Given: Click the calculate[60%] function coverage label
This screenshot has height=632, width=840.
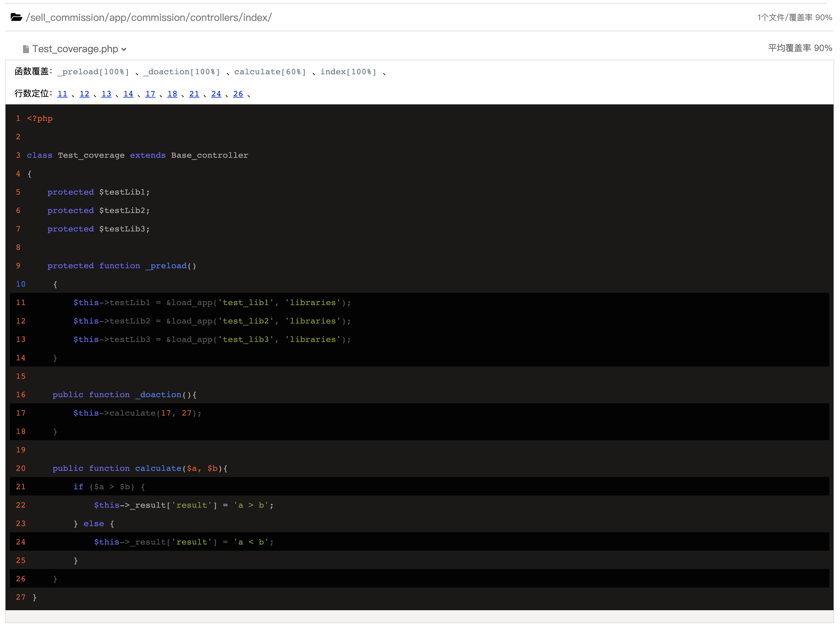Looking at the screenshot, I should 270,72.
